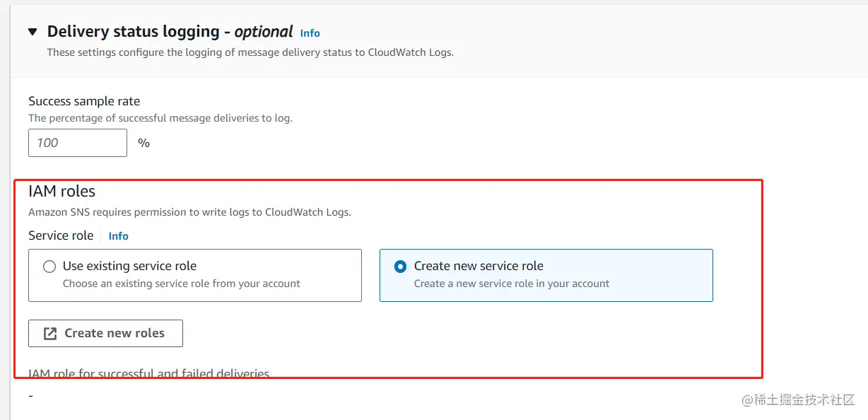The height and width of the screenshot is (420, 868).
Task: Click the highlighted Create new service role card
Action: click(546, 274)
